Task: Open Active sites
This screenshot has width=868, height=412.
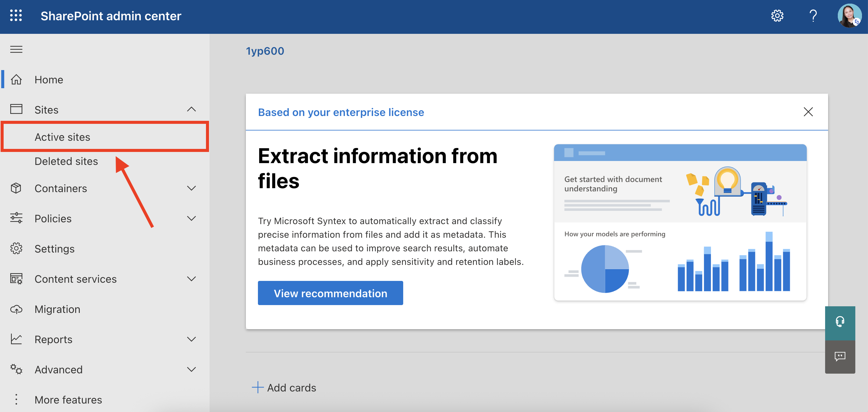Action: [x=62, y=137]
